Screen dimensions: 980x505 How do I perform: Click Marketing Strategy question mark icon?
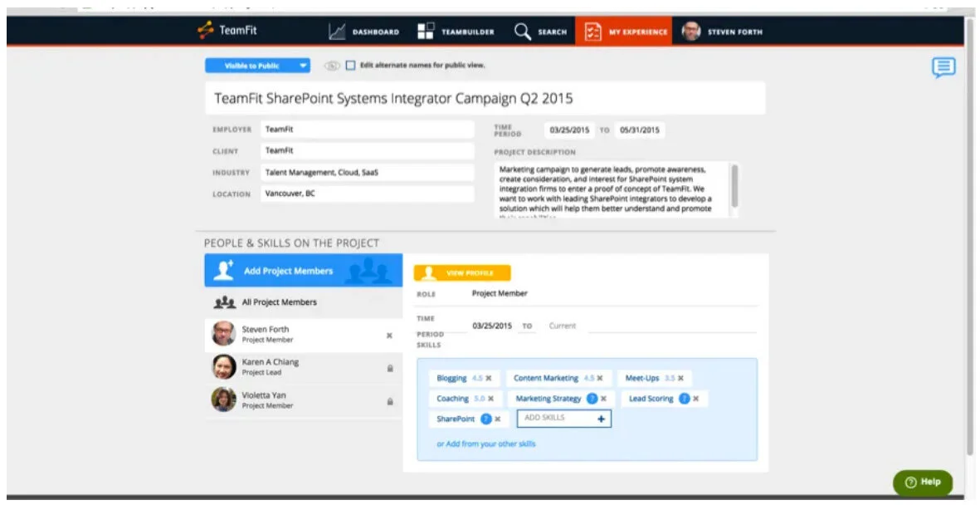tap(592, 399)
